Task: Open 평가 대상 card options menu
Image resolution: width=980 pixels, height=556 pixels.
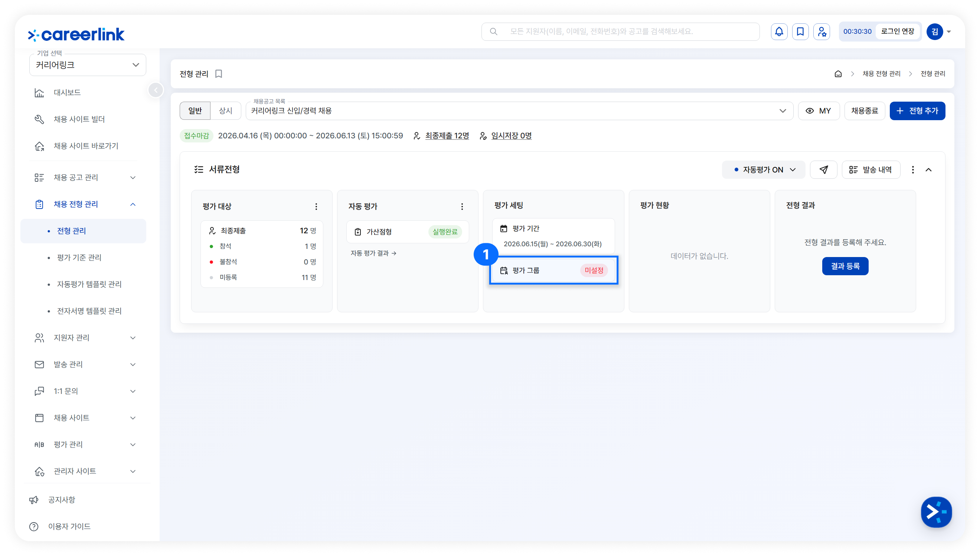Action: (x=316, y=207)
